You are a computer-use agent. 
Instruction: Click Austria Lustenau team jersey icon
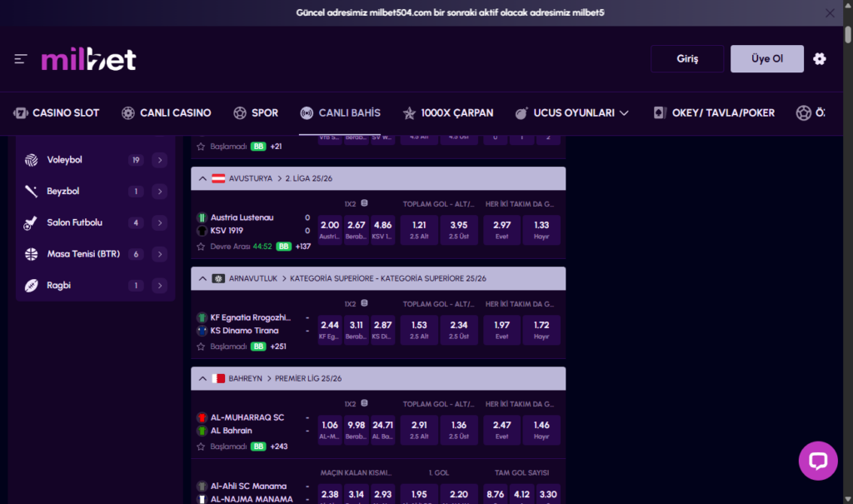pos(202,217)
